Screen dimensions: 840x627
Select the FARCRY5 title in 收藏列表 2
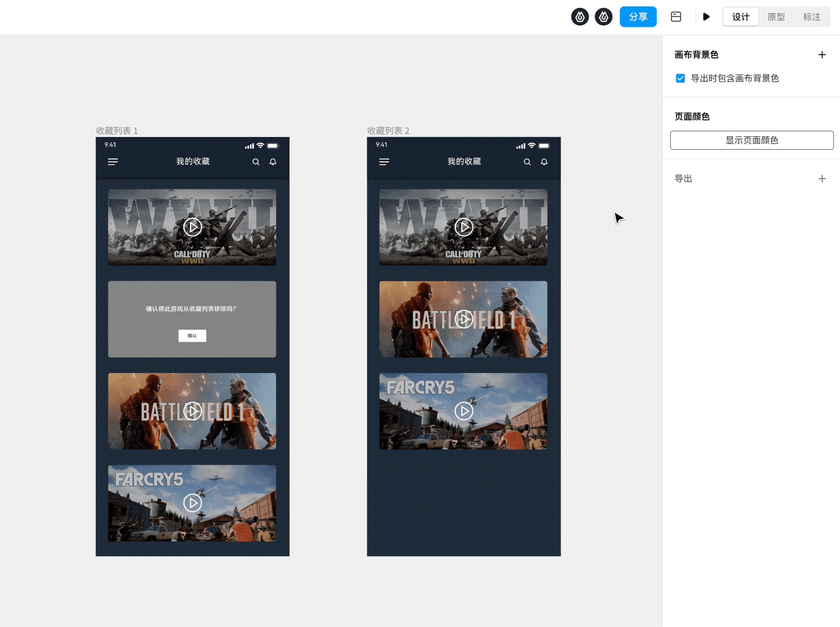tap(421, 388)
